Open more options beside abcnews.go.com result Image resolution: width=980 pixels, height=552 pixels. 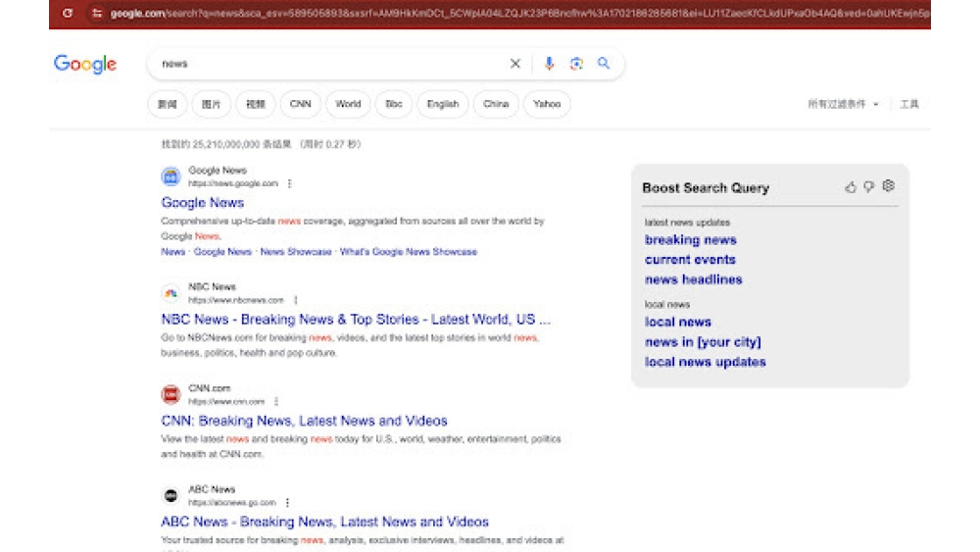[x=287, y=503]
